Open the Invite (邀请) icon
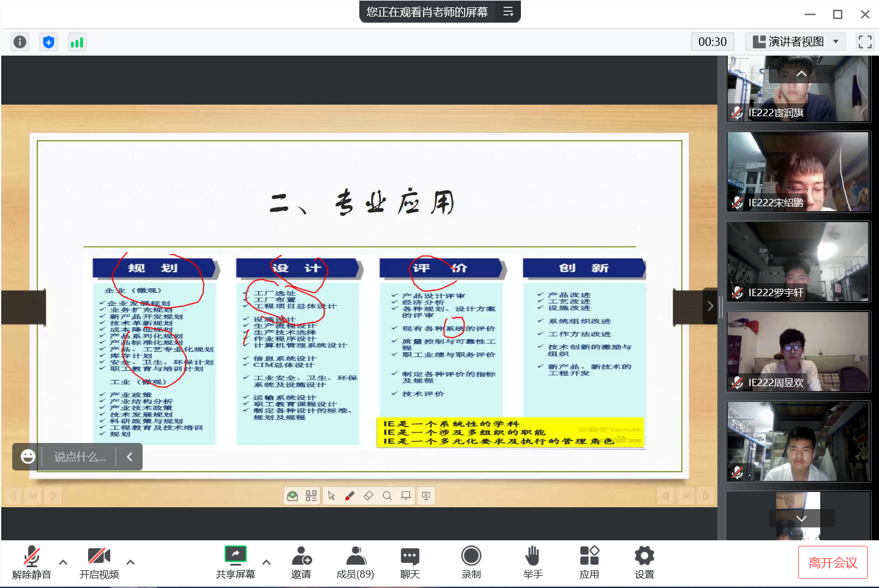Image resolution: width=879 pixels, height=588 pixels. click(301, 562)
